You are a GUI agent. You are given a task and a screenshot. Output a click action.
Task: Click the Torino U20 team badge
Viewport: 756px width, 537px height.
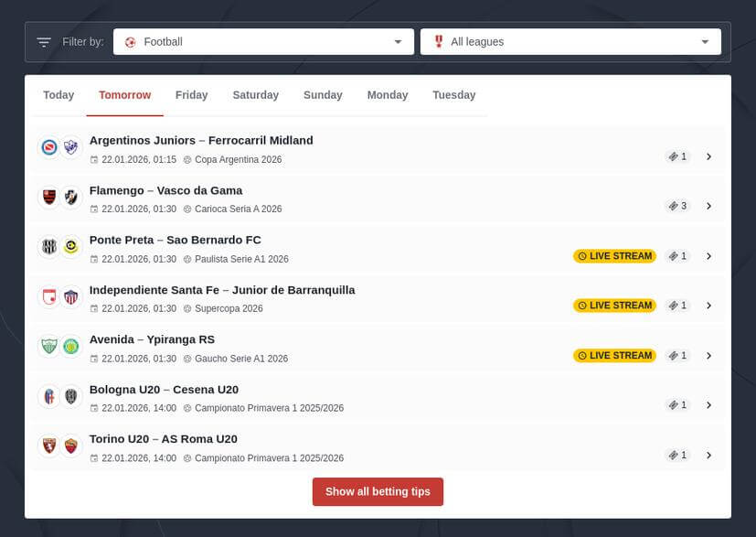point(49,446)
